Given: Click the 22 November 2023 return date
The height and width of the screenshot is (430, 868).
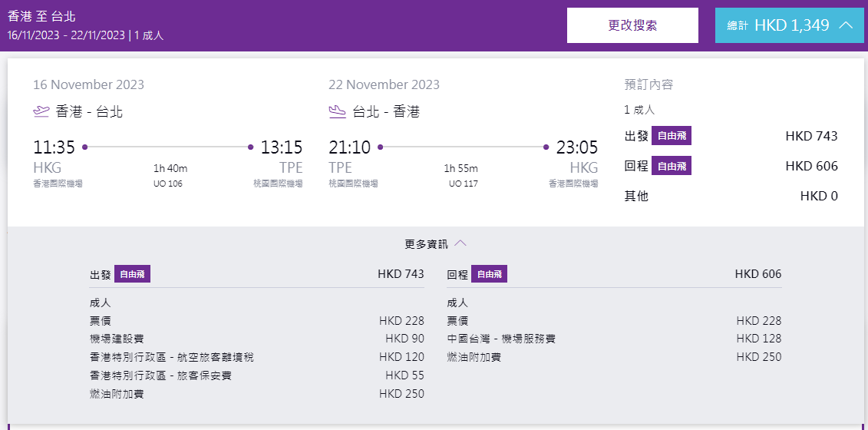Looking at the screenshot, I should point(384,84).
